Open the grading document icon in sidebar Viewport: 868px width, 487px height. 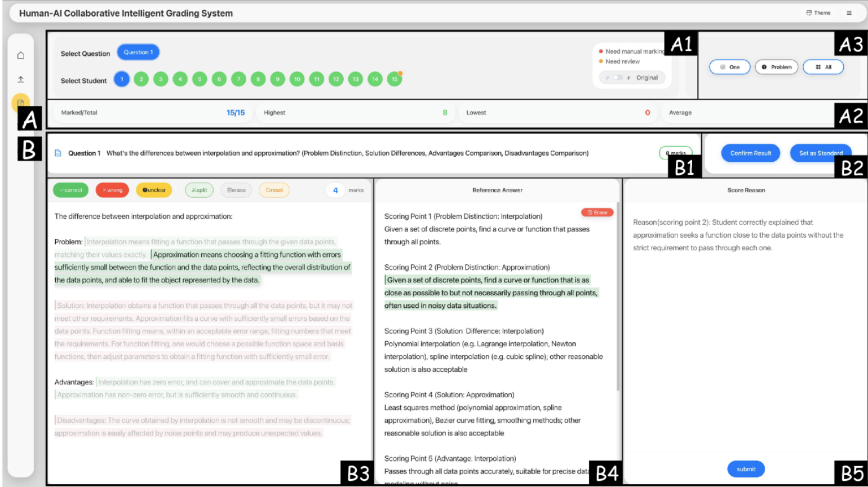(21, 103)
